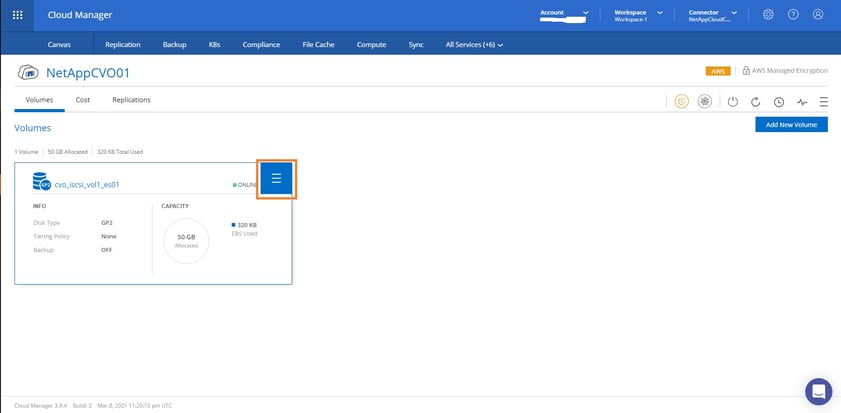Open the chat support bubble
This screenshot has width=841, height=413.
pos(818,391)
